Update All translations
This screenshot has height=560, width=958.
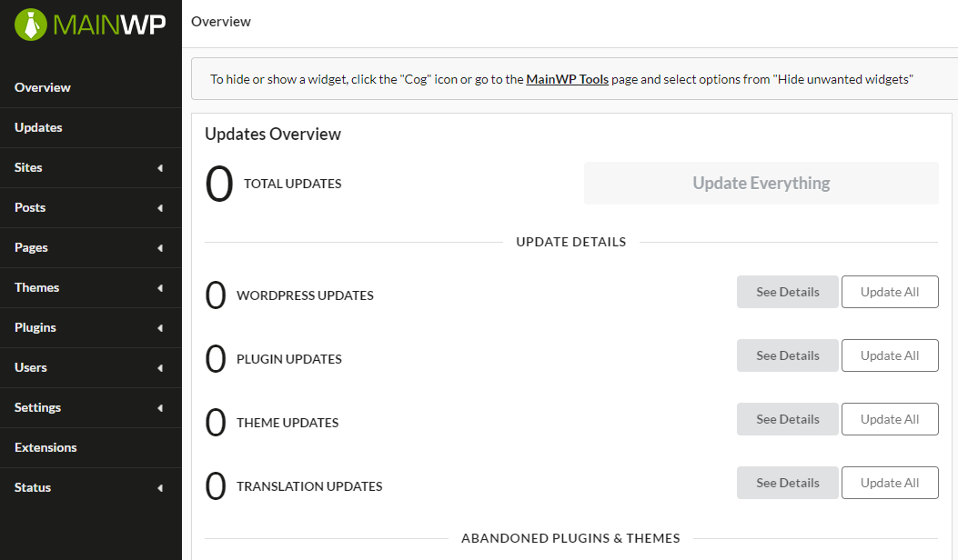click(x=890, y=482)
